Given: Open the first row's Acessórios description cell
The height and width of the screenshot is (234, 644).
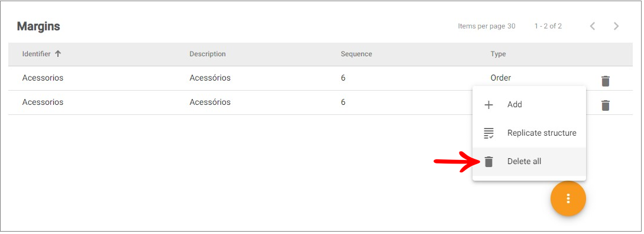Looking at the screenshot, I should (210, 78).
